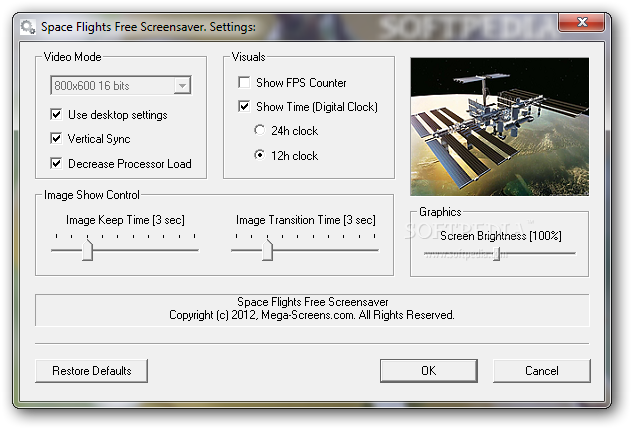Click the Image Transition Time [3 sec] label
632x429 pixels.
click(x=306, y=220)
